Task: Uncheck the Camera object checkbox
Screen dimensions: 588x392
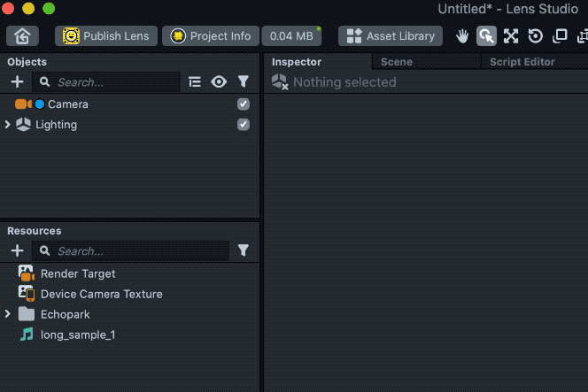Action: 244,104
